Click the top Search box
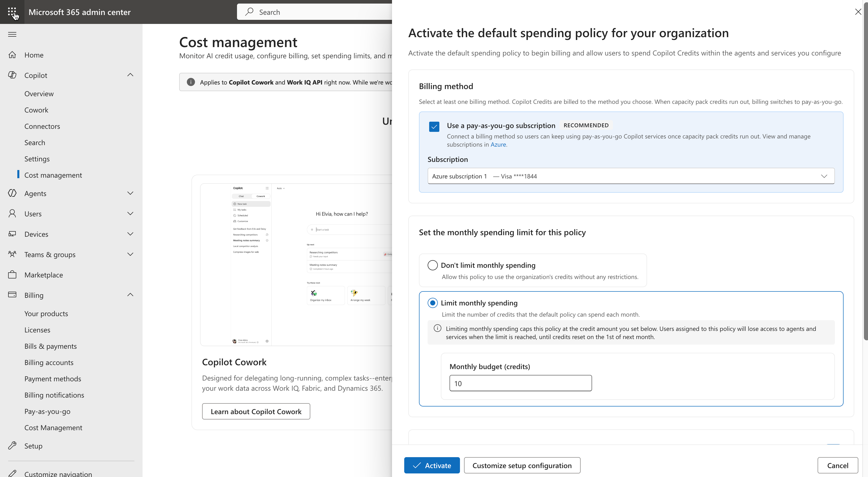 click(x=314, y=12)
